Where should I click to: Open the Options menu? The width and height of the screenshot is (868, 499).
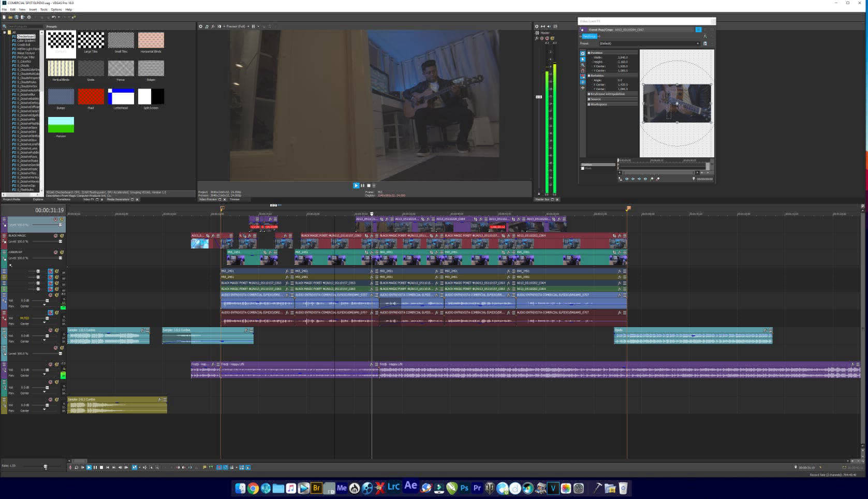pos(56,9)
